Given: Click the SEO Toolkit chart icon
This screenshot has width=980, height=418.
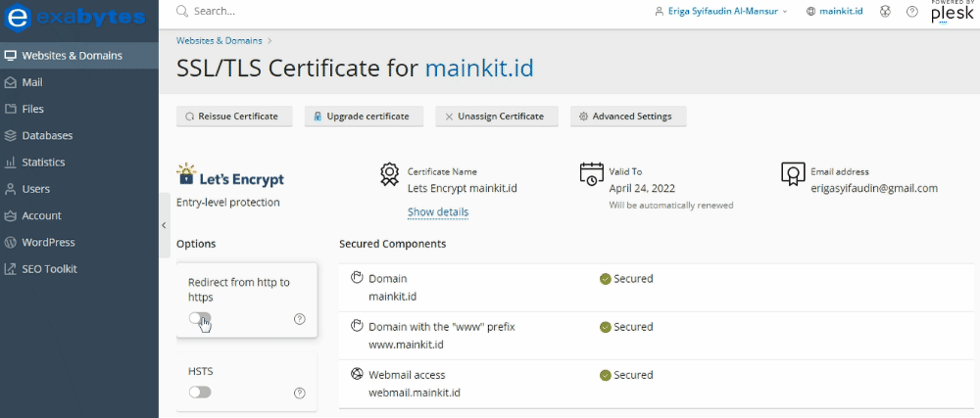Looking at the screenshot, I should point(10,269).
